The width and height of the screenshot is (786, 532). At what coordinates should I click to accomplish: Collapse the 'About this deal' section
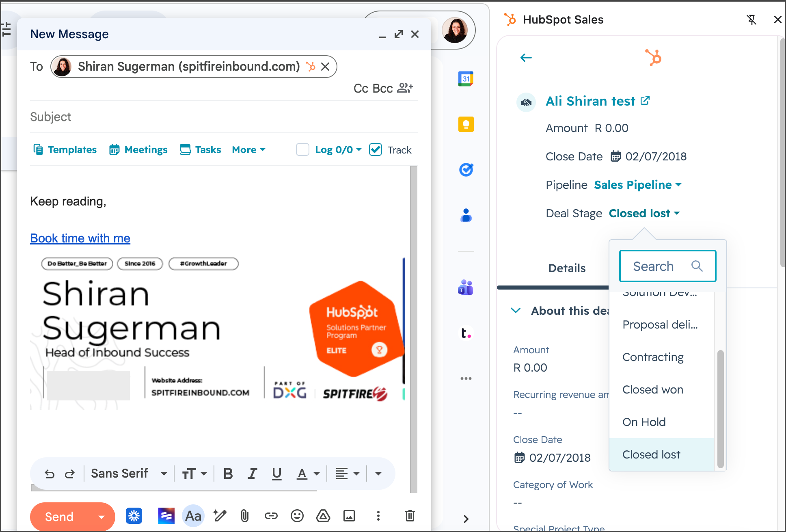pos(515,311)
